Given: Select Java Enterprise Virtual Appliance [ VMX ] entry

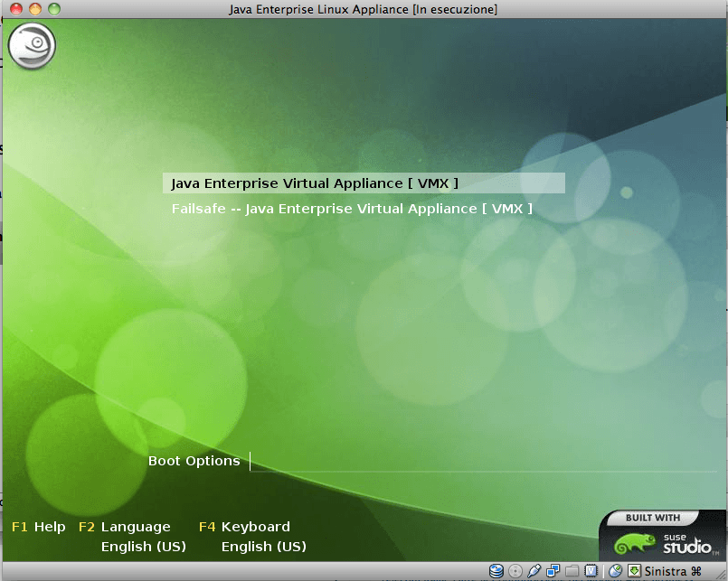Looking at the screenshot, I should tap(364, 183).
